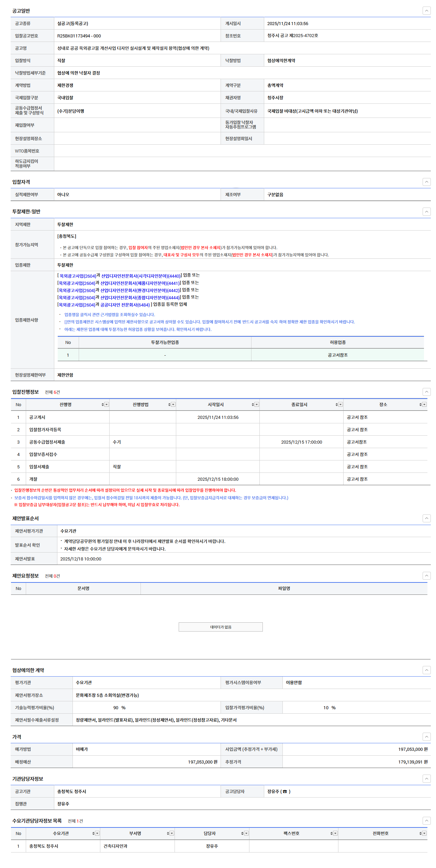Viewport: 436px width, 868px height.
Task: Collapse the 가격 section
Action: (426, 736)
